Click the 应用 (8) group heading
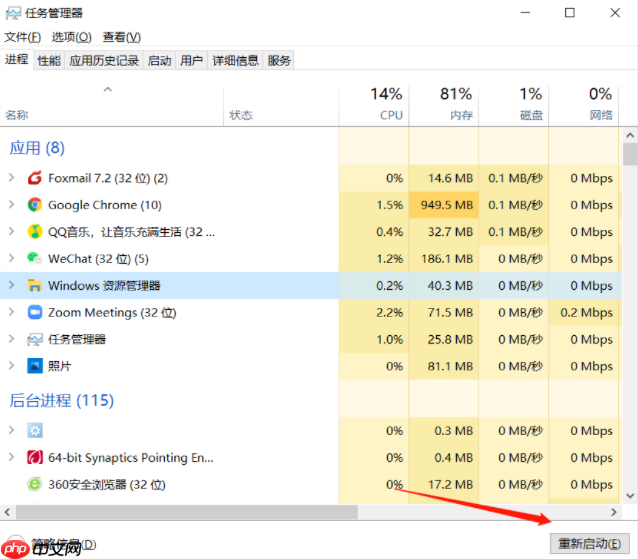This screenshot has height=559, width=638. (x=37, y=148)
